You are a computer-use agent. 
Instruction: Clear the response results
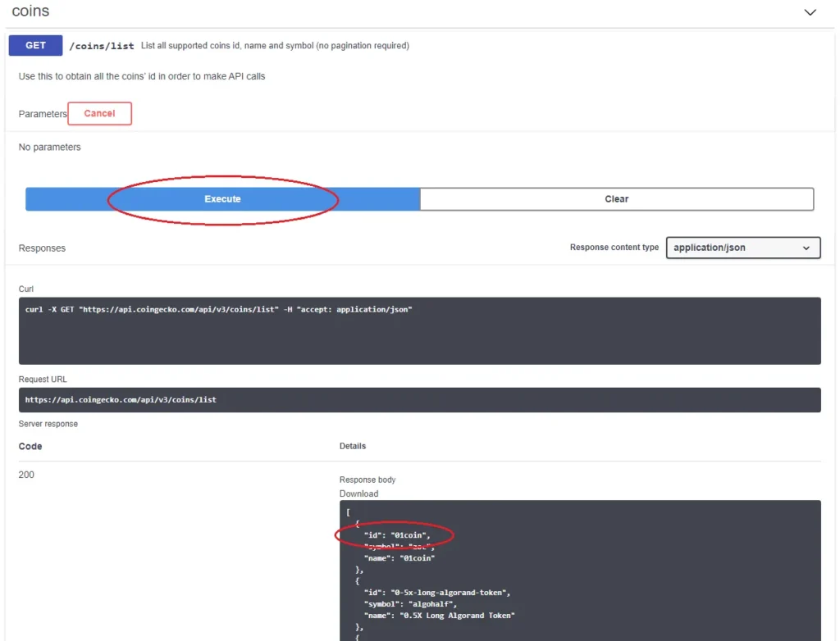point(617,199)
